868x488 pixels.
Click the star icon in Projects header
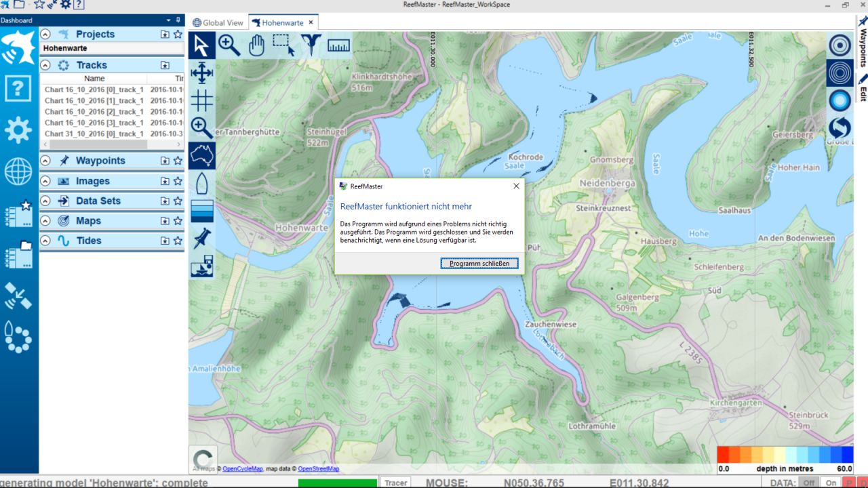tap(178, 34)
